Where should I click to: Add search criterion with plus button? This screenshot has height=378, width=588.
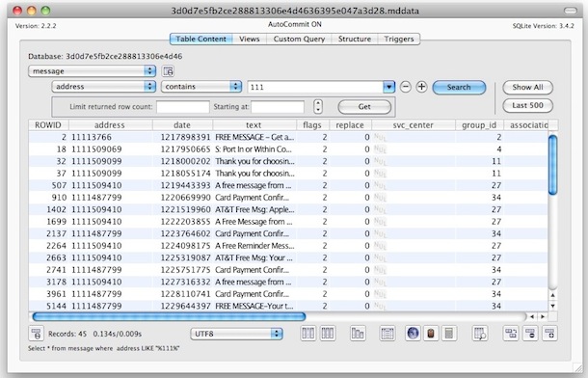[x=421, y=87]
